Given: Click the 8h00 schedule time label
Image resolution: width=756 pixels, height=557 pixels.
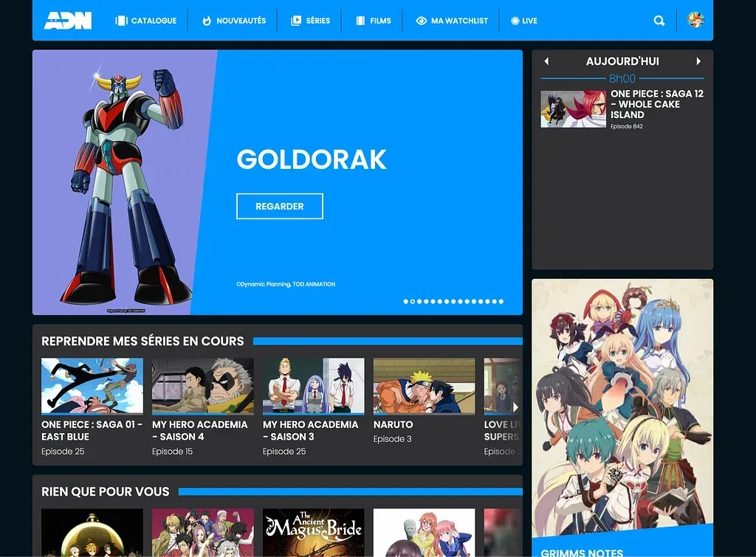Looking at the screenshot, I should tap(622, 78).
